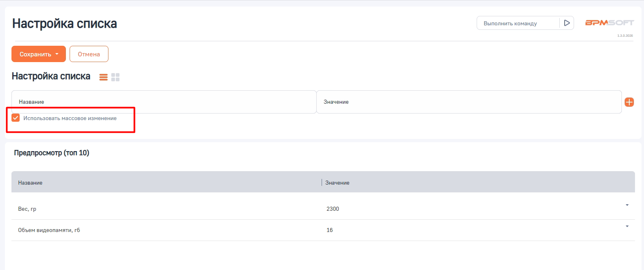Select the Значение column setting cell
Screen dimensions: 644x270
point(469,102)
